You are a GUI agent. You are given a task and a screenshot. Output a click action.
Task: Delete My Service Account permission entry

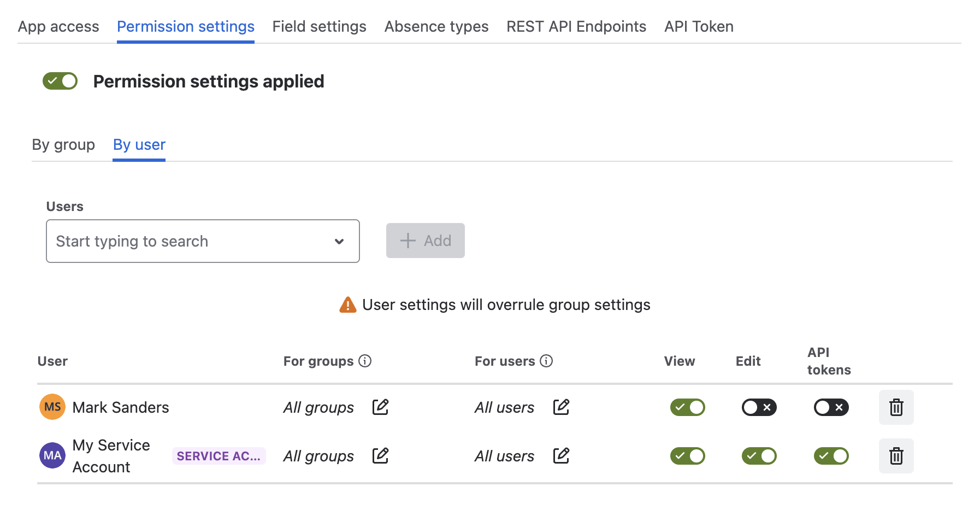[896, 456]
